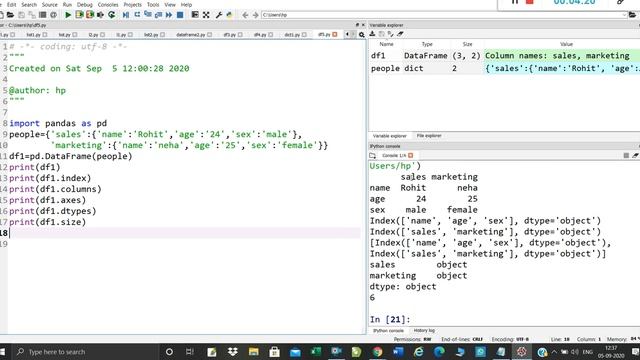This screenshot has width=640, height=360.
Task: Browse editor tabs magnifier icon
Action: coord(362,35)
